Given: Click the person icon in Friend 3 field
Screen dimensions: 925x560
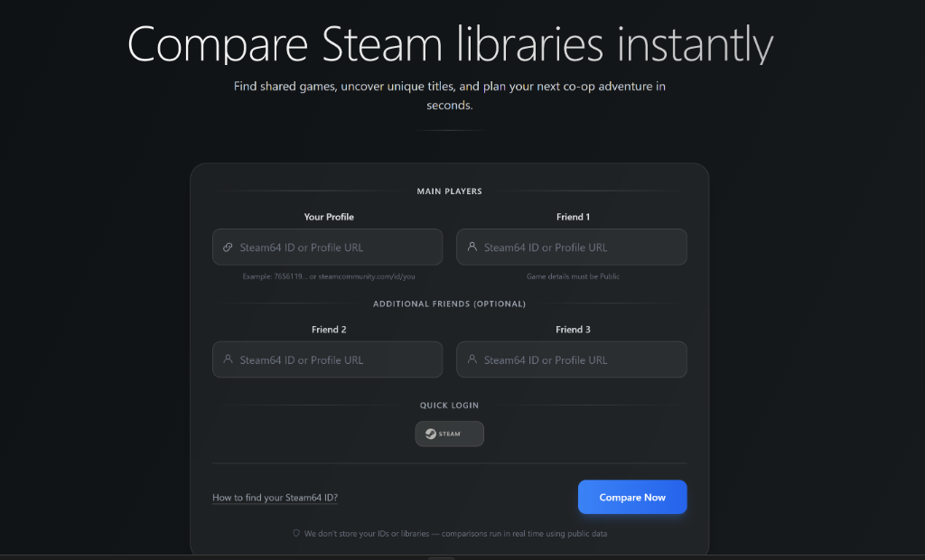Looking at the screenshot, I should point(472,359).
